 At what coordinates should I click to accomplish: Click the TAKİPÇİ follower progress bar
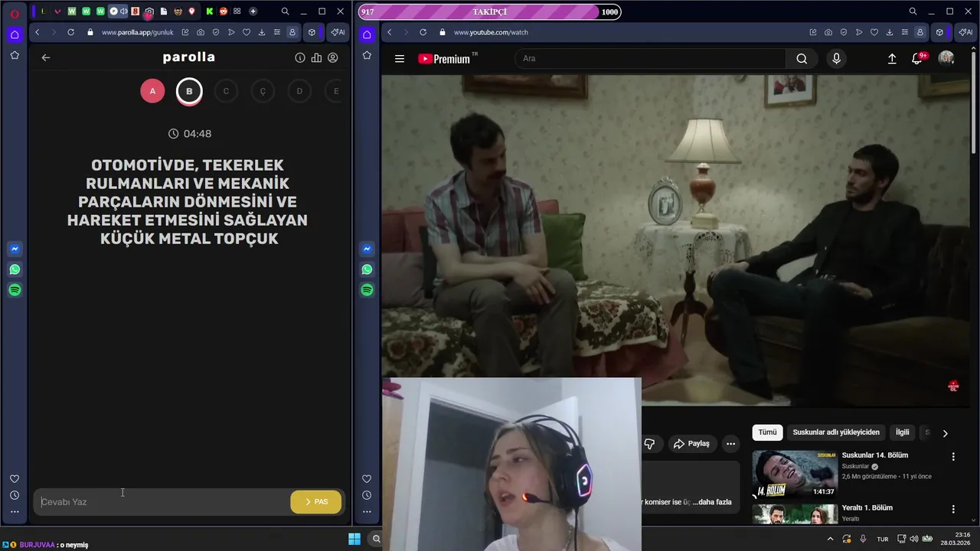[489, 11]
